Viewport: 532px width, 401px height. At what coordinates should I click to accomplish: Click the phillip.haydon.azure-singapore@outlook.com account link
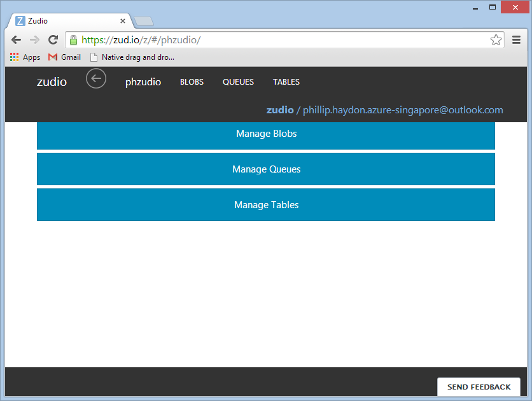point(403,110)
